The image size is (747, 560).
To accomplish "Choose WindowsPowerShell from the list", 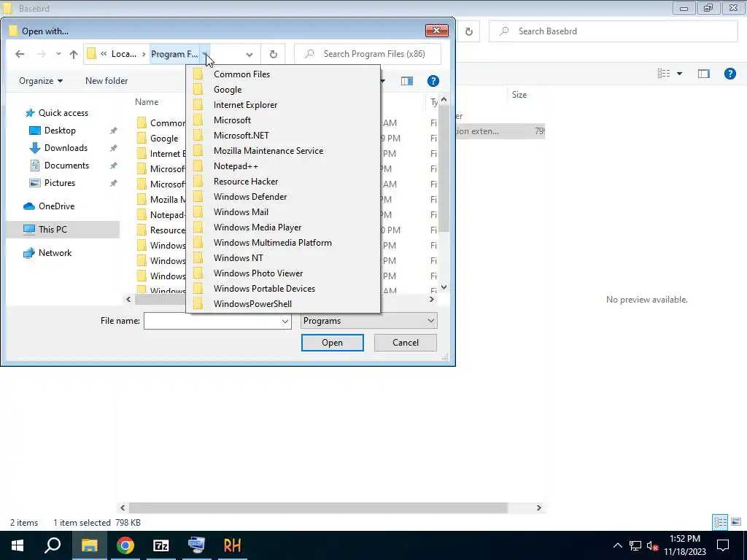I will coord(283,304).
